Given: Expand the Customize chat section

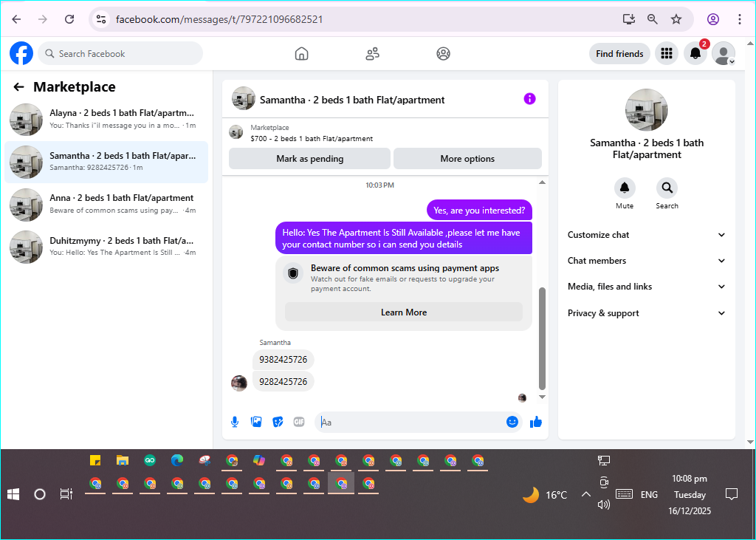Looking at the screenshot, I should tap(647, 235).
